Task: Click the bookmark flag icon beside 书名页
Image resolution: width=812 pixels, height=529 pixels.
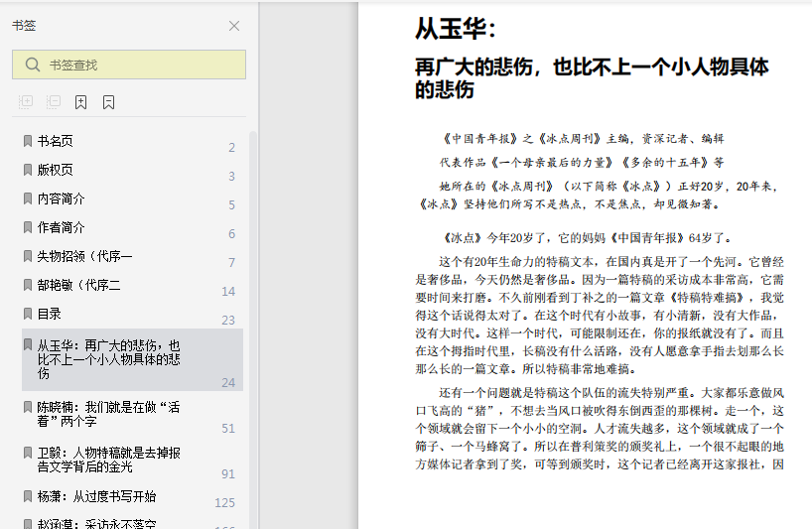Action: click(28, 141)
